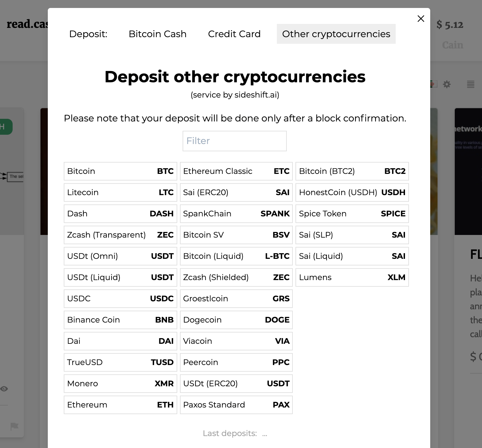Pick Dogecoin DOGE from the list
This screenshot has height=448, width=482.
point(236,320)
